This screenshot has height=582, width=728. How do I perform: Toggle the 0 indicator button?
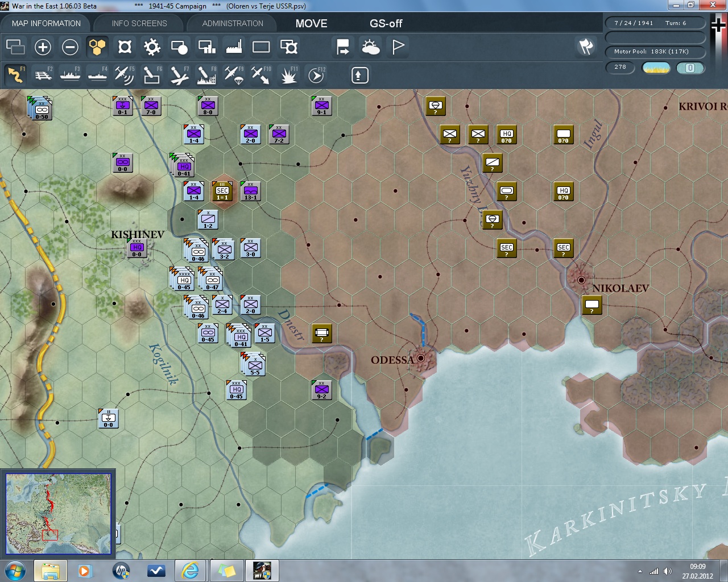coord(690,68)
